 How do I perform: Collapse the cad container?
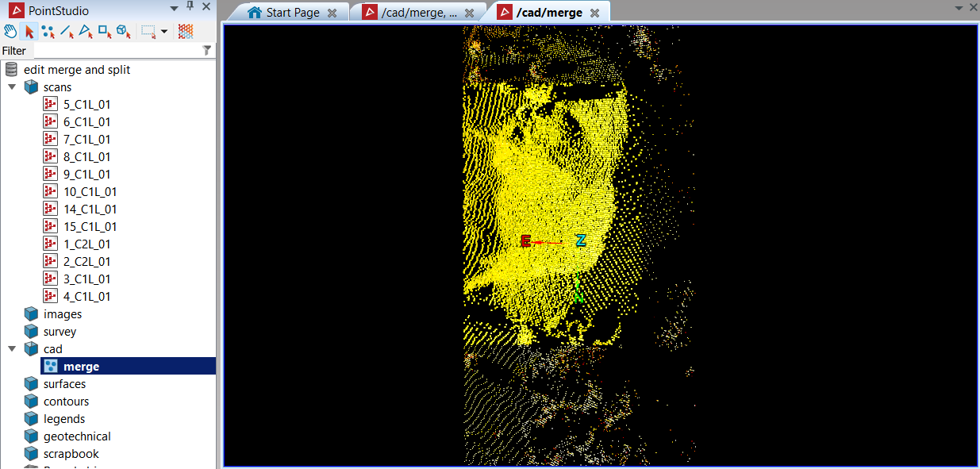coord(12,348)
